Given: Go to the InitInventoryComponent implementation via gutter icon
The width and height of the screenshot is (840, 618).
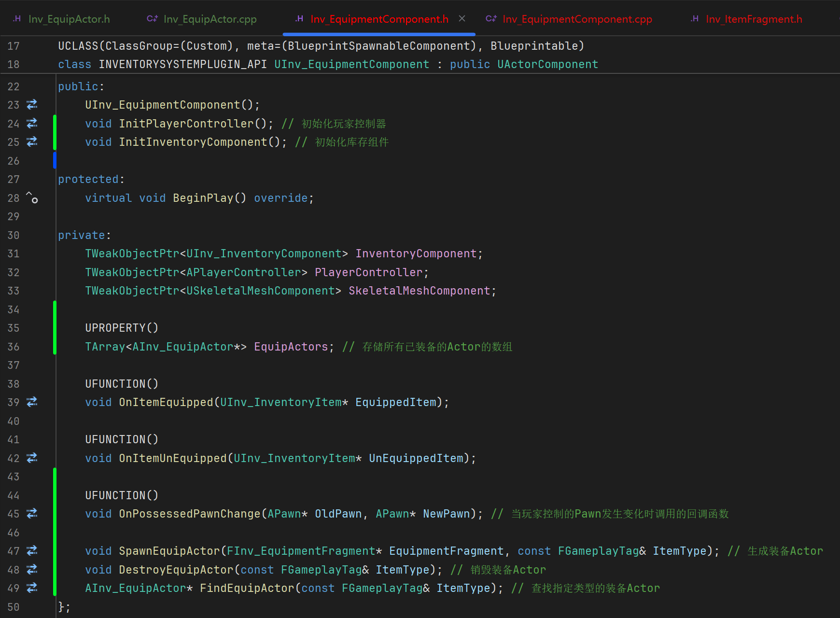Looking at the screenshot, I should [x=32, y=141].
